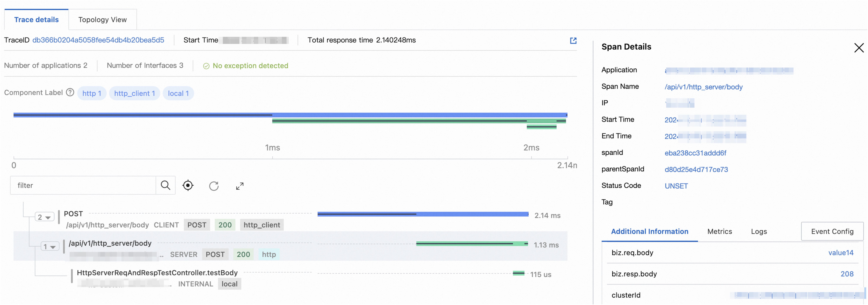Click the Event Config button
Screen dimensions: 868x305
tap(832, 231)
